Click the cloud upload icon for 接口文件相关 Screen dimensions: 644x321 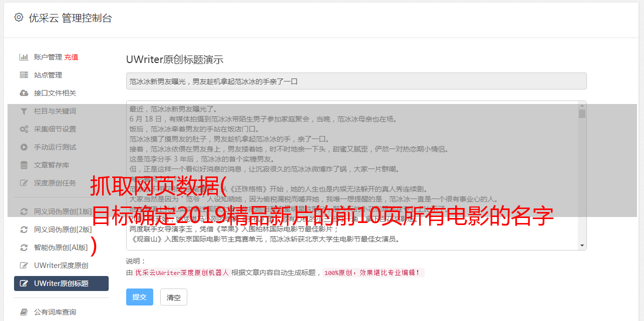tap(24, 93)
